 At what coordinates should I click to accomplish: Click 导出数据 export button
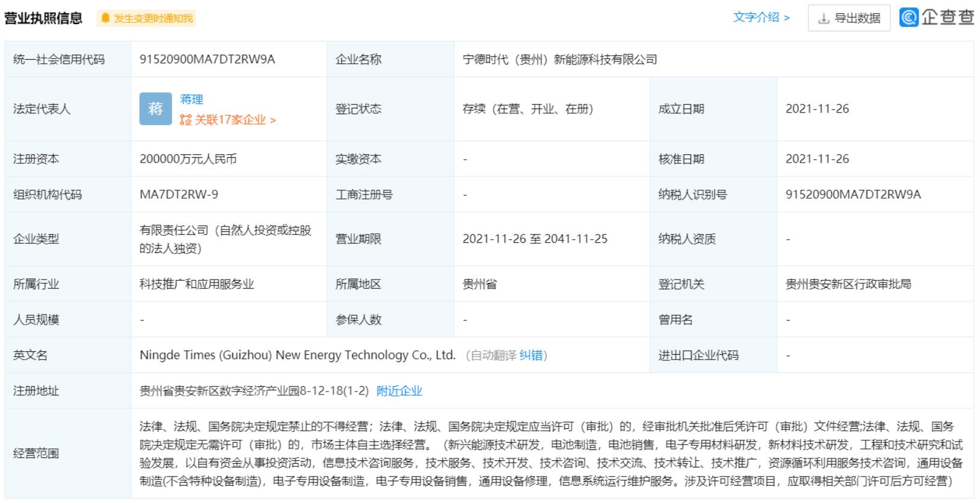pos(849,18)
